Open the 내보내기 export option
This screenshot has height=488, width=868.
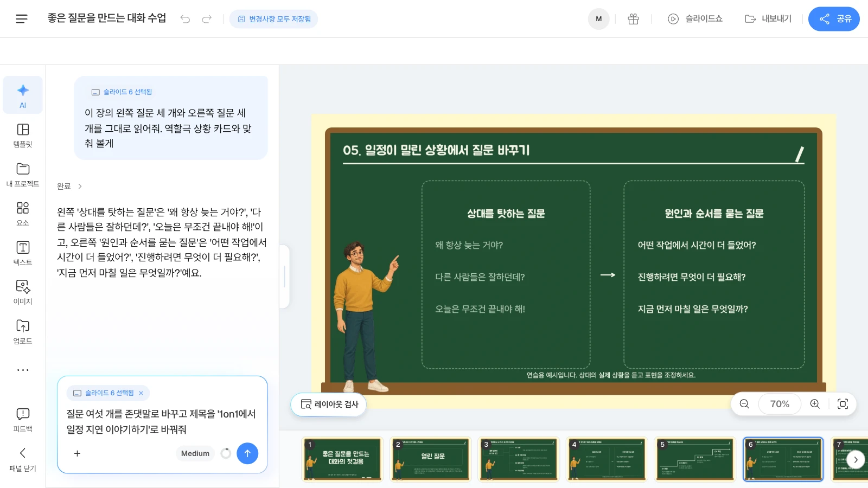[x=768, y=19]
